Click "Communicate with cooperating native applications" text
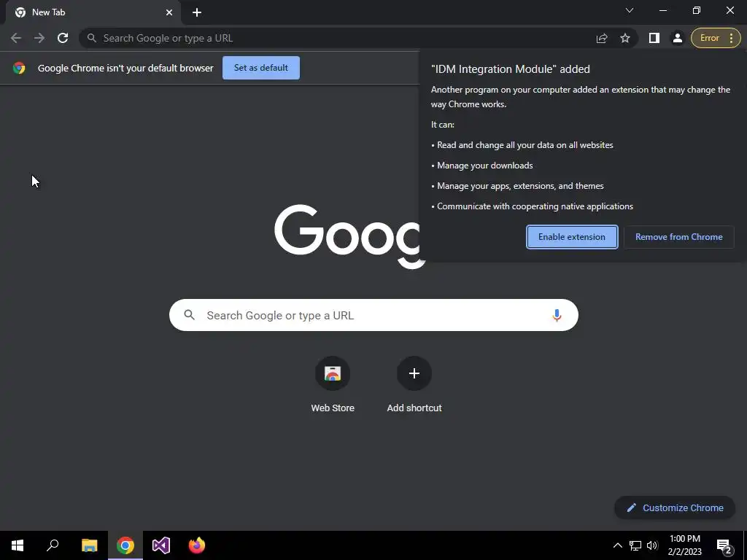The height and width of the screenshot is (560, 747). [535, 206]
